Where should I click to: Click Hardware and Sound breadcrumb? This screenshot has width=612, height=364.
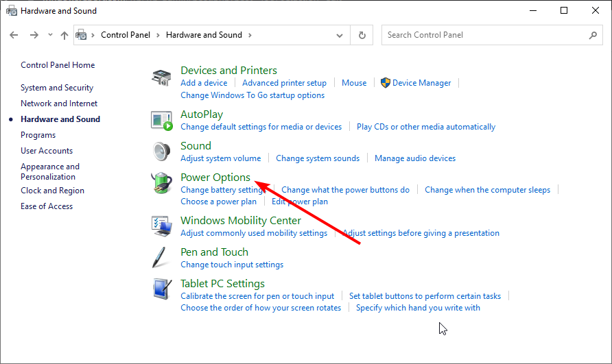(204, 35)
